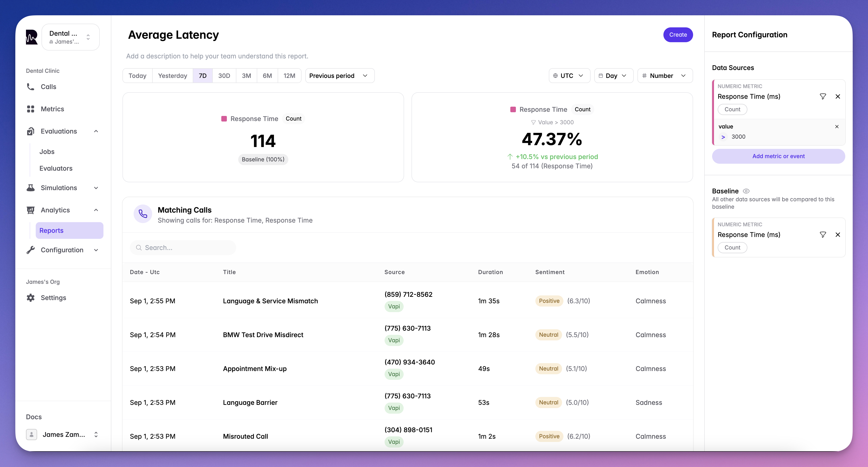This screenshot has width=868, height=467.
Task: Select the Count chip under Data Sources metric
Action: pyautogui.click(x=732, y=109)
